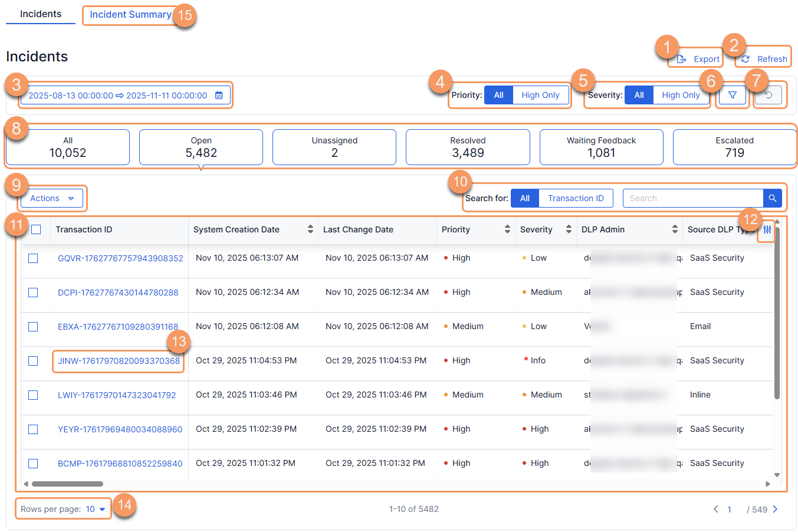Open the Actions dropdown

[x=51, y=198]
